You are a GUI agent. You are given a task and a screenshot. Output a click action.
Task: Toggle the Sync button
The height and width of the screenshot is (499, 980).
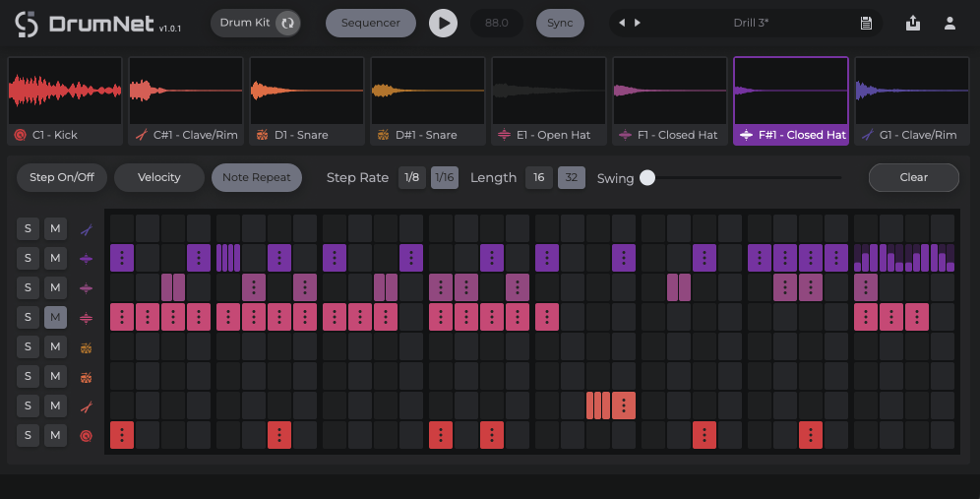click(x=560, y=24)
